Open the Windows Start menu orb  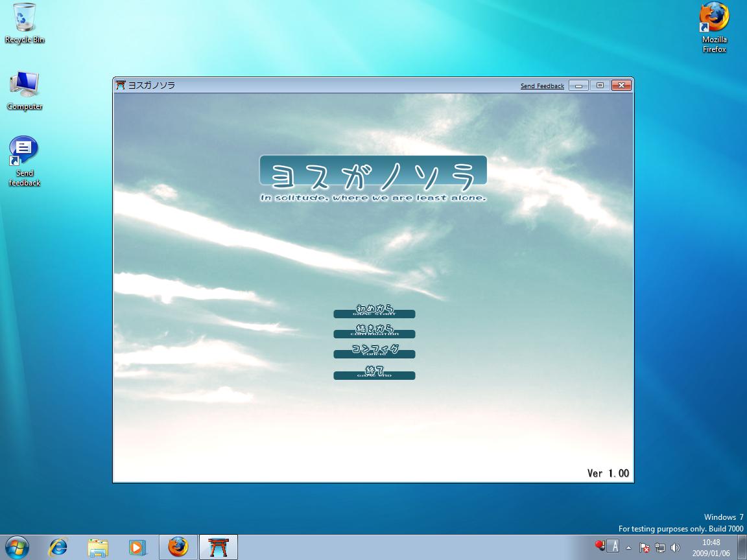17,548
